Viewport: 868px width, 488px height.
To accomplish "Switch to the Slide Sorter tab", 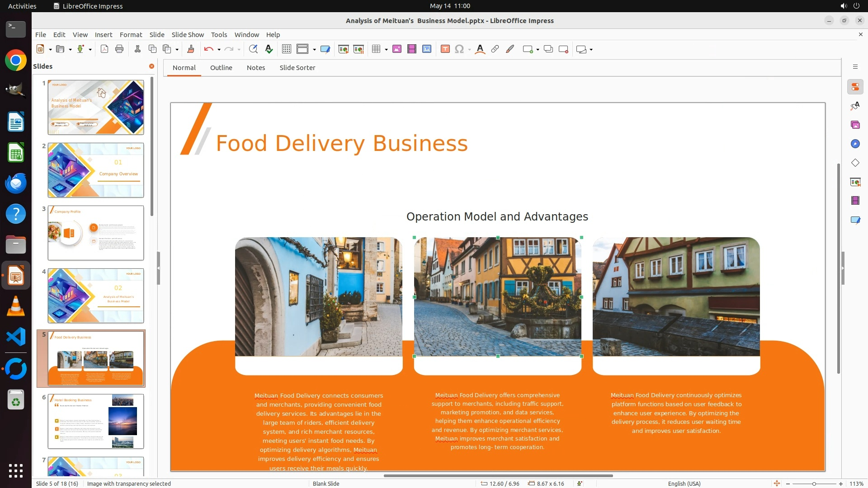I will coord(297,67).
